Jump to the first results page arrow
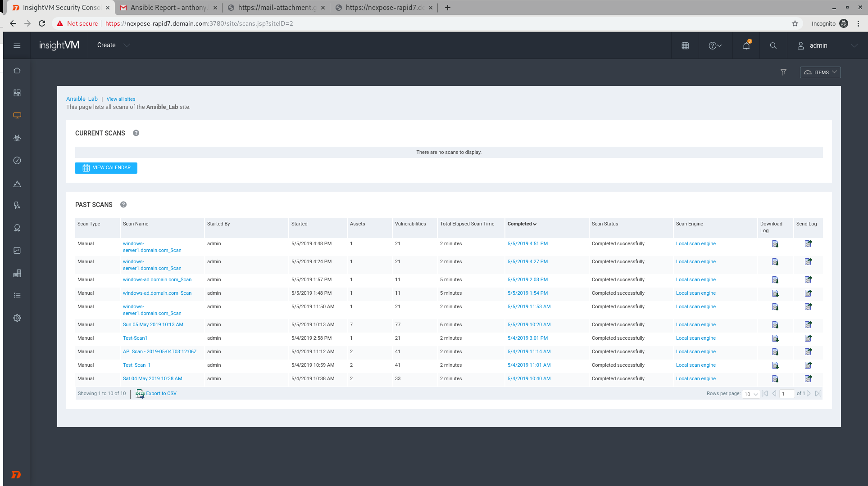Viewport: 868px width, 486px height. tap(765, 394)
